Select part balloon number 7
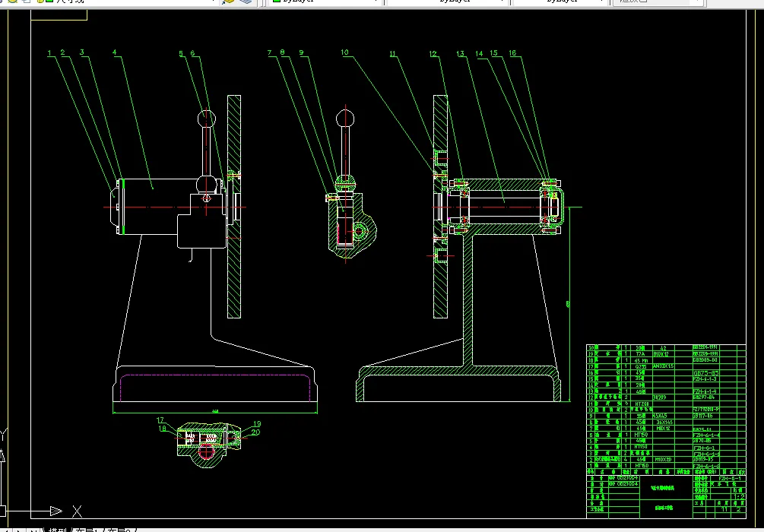This screenshot has height=532, width=764. (270, 52)
